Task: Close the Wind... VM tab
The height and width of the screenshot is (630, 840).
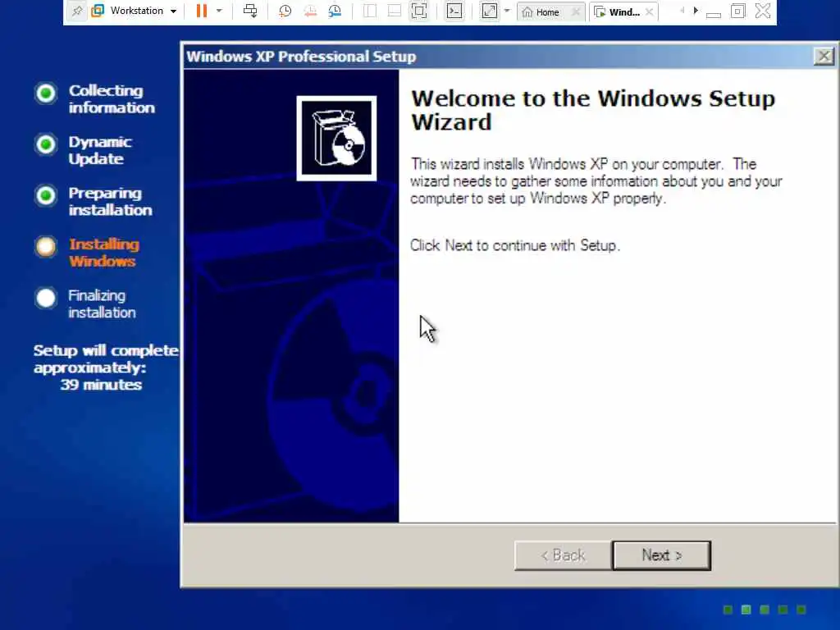Action: 650,11
